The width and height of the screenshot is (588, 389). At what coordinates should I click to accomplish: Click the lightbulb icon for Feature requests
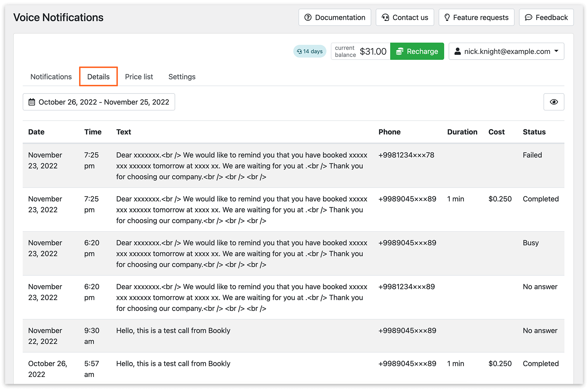[x=447, y=17]
